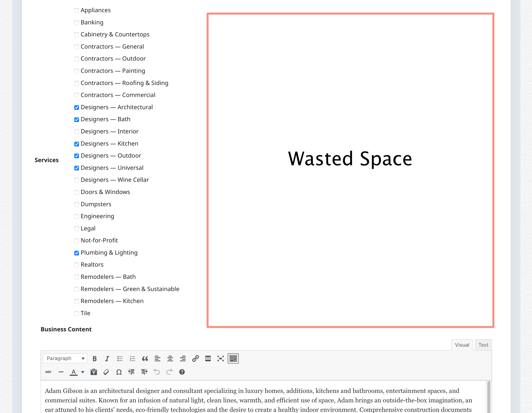Increase the paragraph indent
This screenshot has width=532, height=413.
[x=144, y=372]
